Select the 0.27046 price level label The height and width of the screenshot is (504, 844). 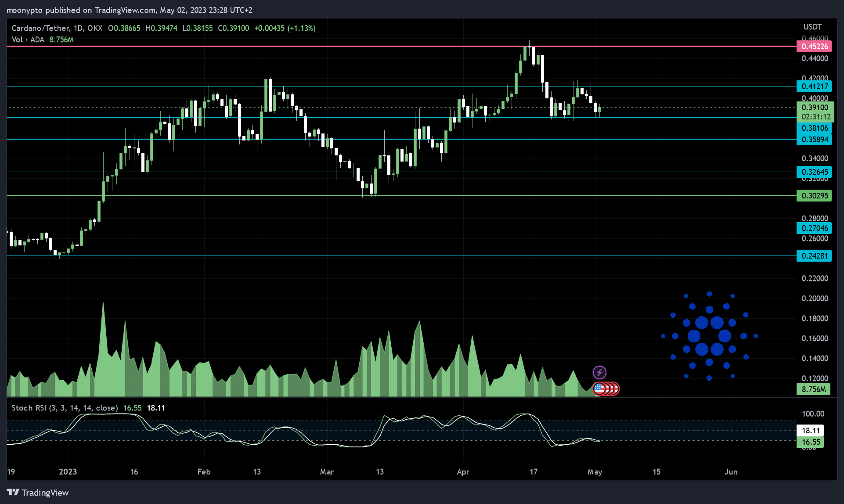point(814,228)
